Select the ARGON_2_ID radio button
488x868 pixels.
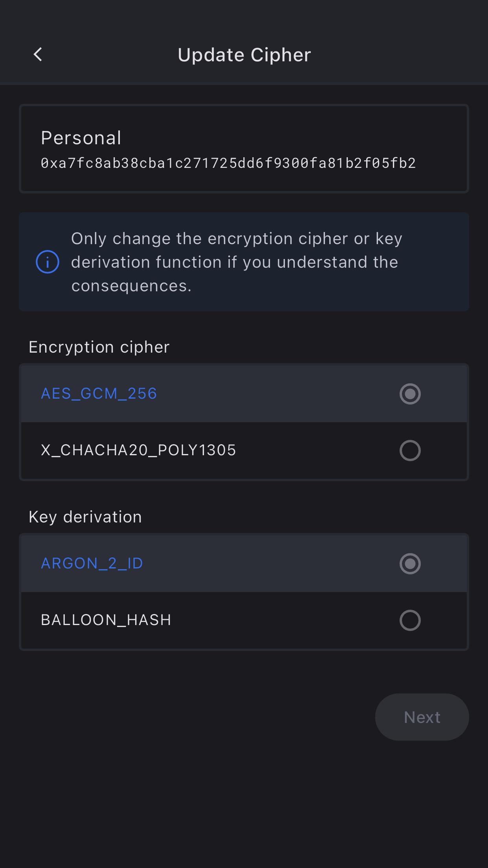pyautogui.click(x=410, y=564)
